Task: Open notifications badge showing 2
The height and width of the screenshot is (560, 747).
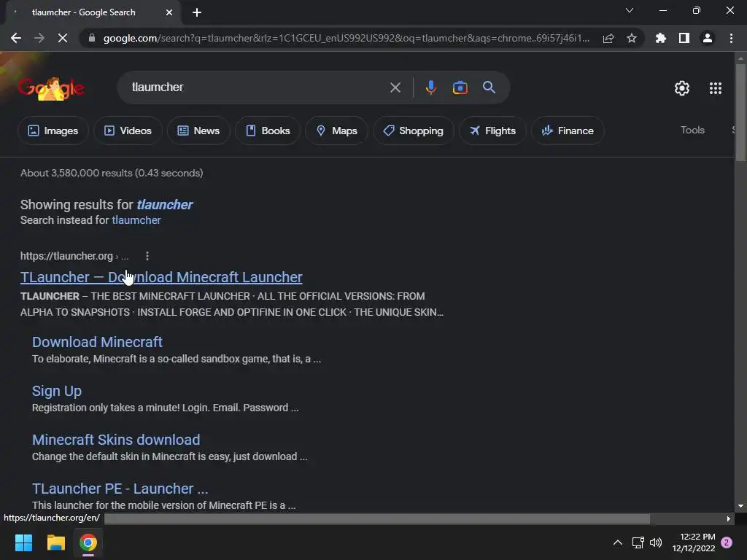Action: 727,542
